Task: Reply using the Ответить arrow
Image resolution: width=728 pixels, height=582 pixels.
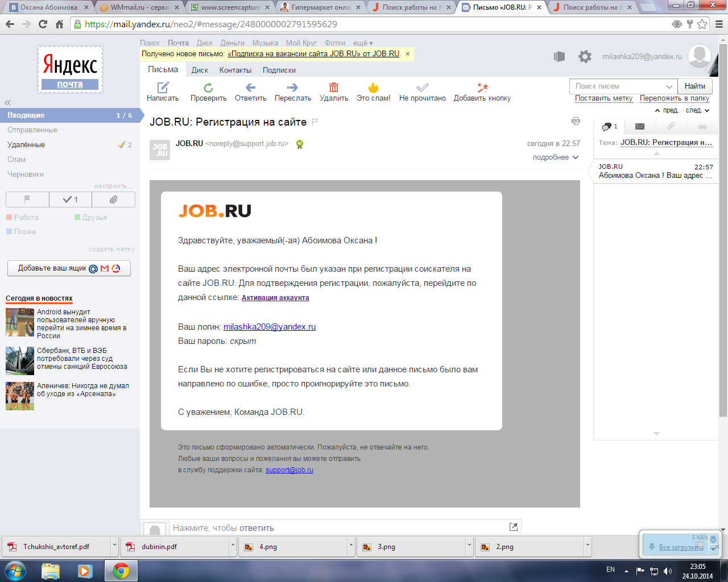Action: click(x=250, y=92)
